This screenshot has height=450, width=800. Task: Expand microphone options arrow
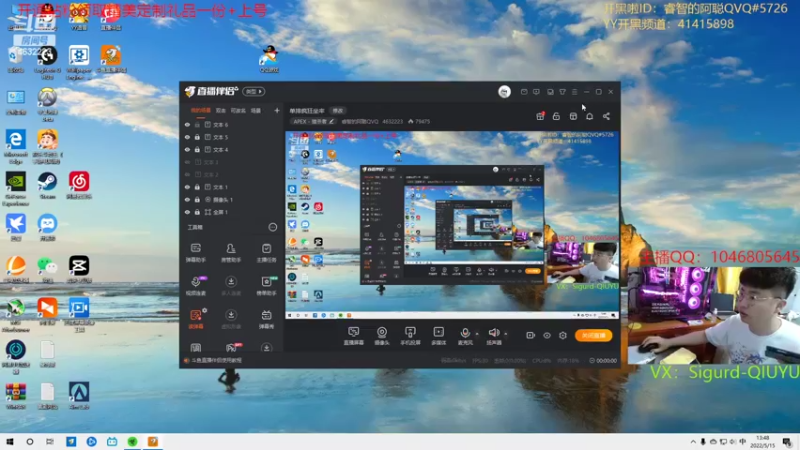[x=477, y=334]
